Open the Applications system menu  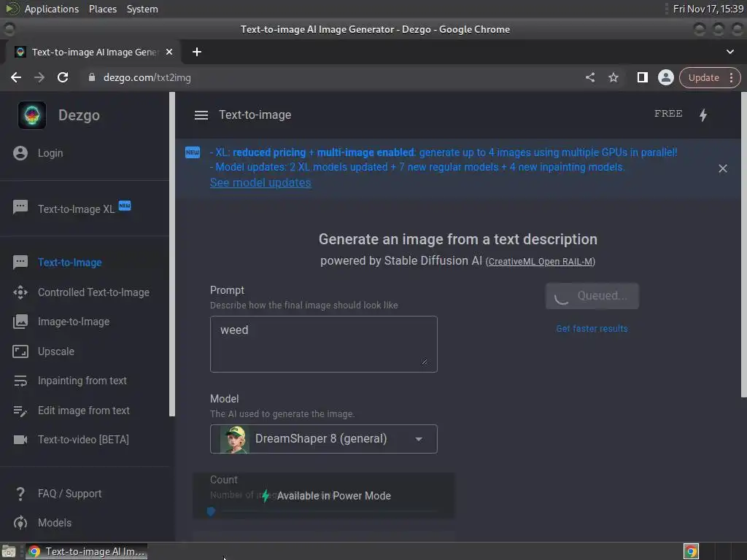click(x=52, y=9)
